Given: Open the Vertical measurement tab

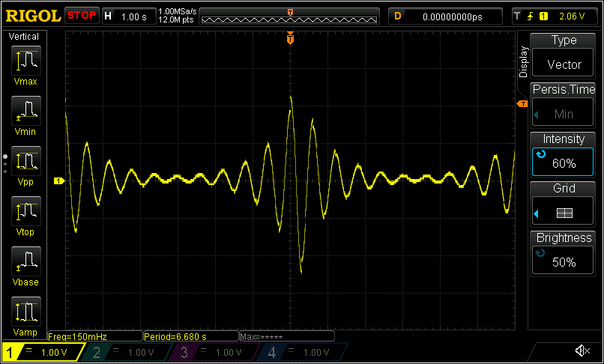Looking at the screenshot, I should 24,37.
